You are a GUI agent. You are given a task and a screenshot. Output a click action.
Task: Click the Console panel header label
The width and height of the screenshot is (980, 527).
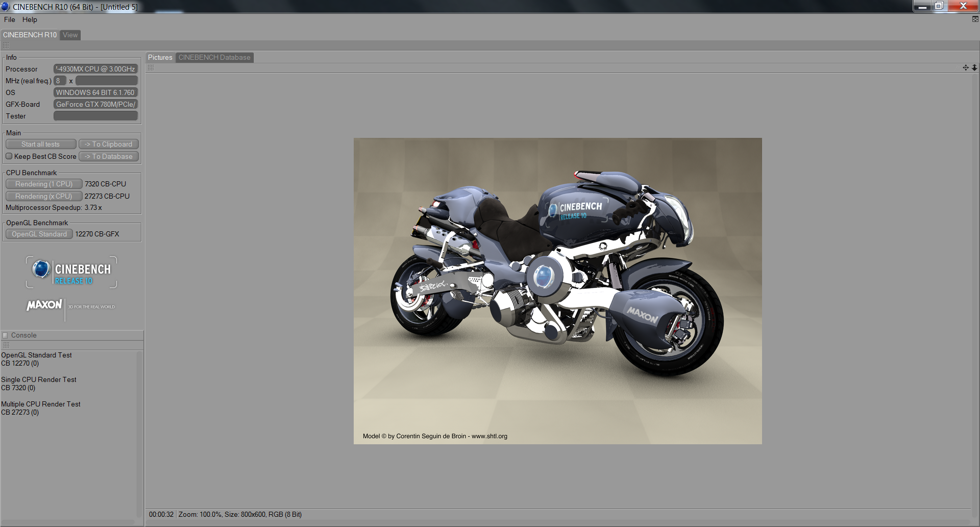pyautogui.click(x=24, y=336)
